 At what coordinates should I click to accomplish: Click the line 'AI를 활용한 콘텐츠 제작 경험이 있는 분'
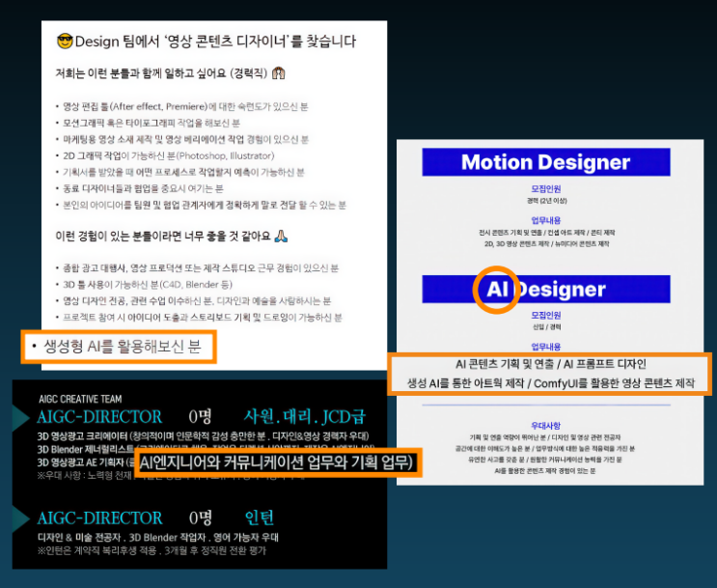(544, 471)
